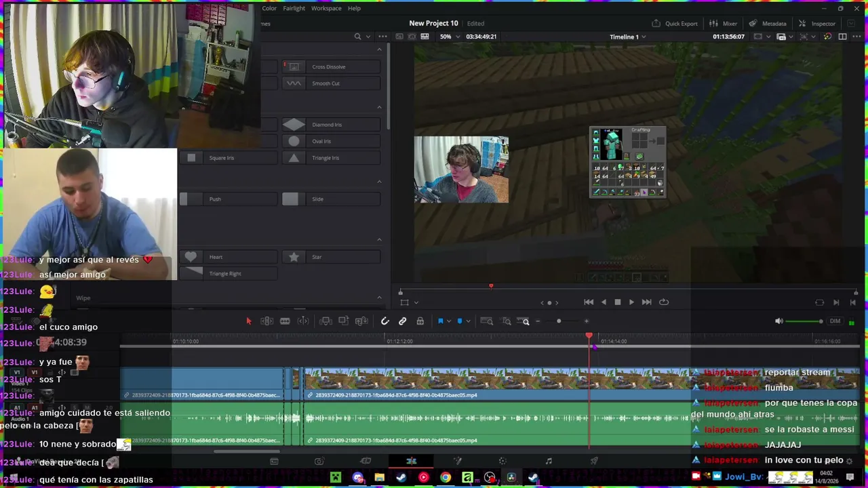Open the Color menu
Viewport: 868px width, 488px height.
tap(269, 8)
